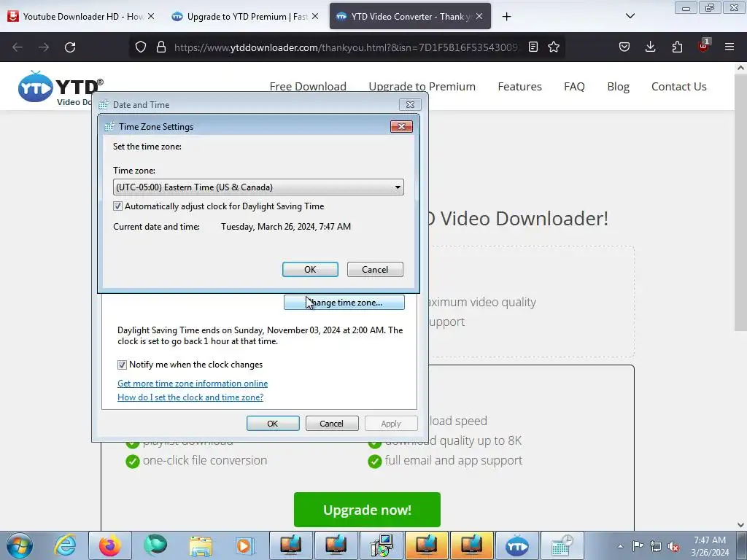Open Windows Media Player from taskbar
This screenshot has height=560, width=747.
point(244,545)
